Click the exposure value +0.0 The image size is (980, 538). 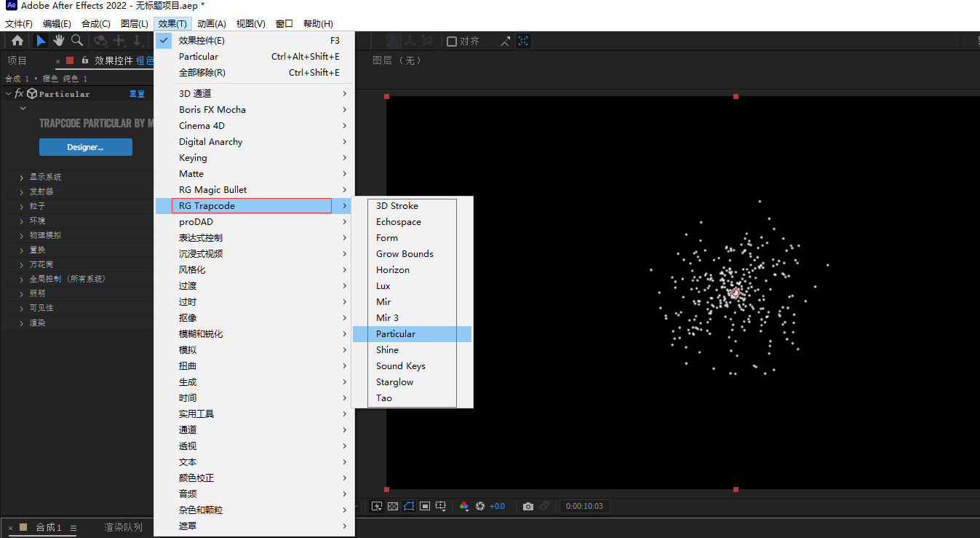[498, 506]
